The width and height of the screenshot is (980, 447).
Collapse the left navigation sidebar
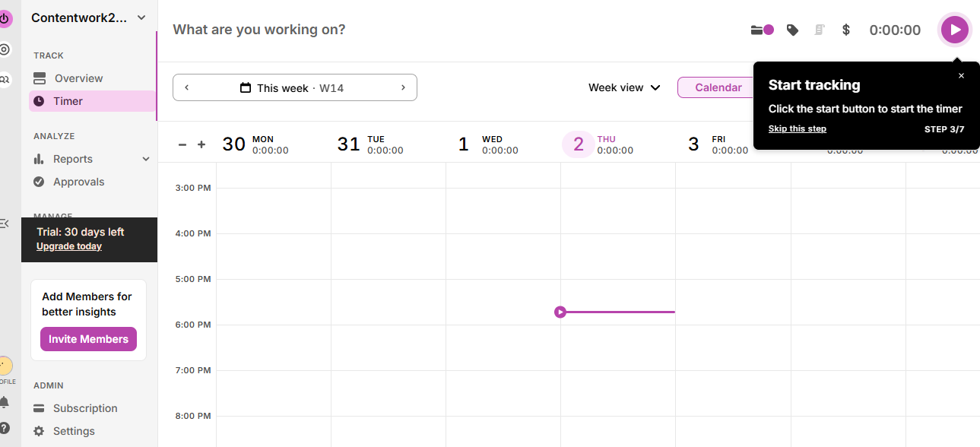(x=6, y=223)
